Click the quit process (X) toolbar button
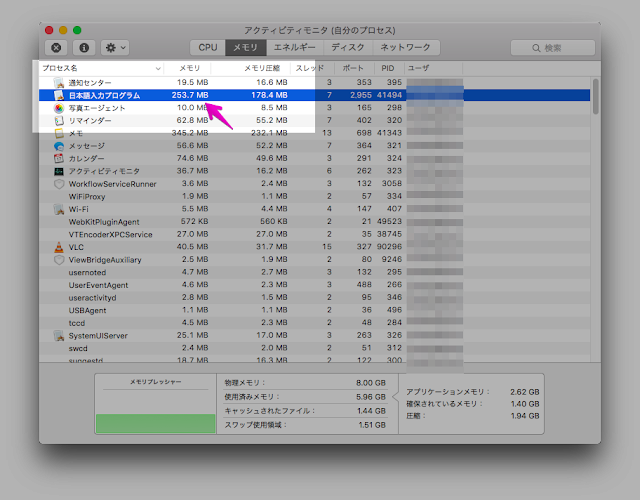Image resolution: width=640 pixels, height=500 pixels. click(56, 47)
